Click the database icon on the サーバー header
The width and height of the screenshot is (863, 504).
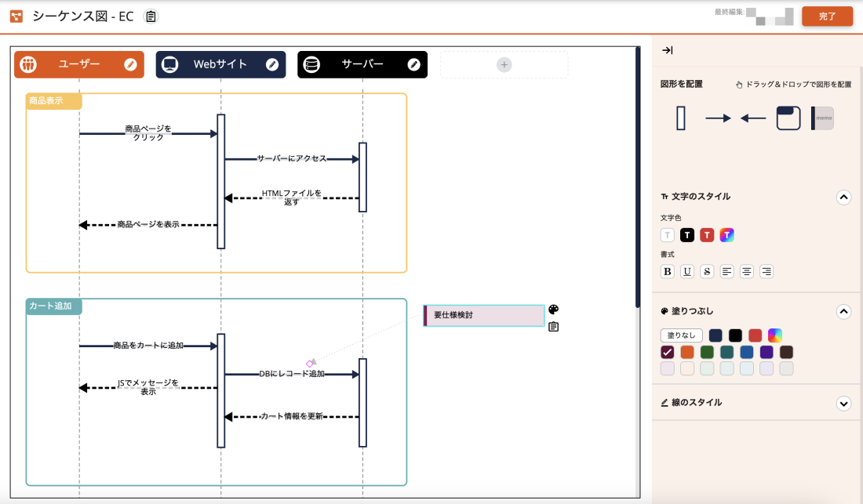pos(311,65)
